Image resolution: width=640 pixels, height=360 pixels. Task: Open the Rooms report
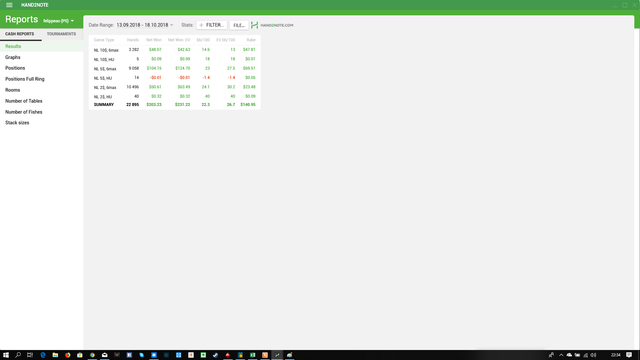point(41,90)
